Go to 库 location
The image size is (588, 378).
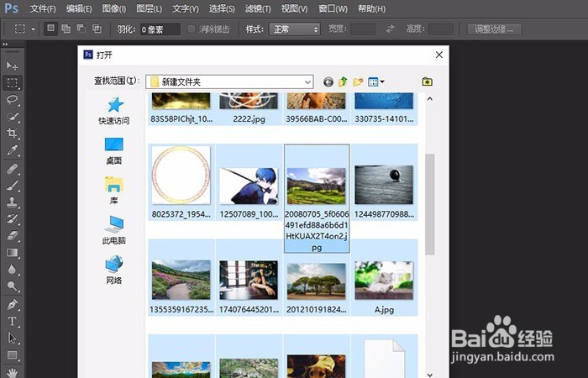(x=114, y=191)
